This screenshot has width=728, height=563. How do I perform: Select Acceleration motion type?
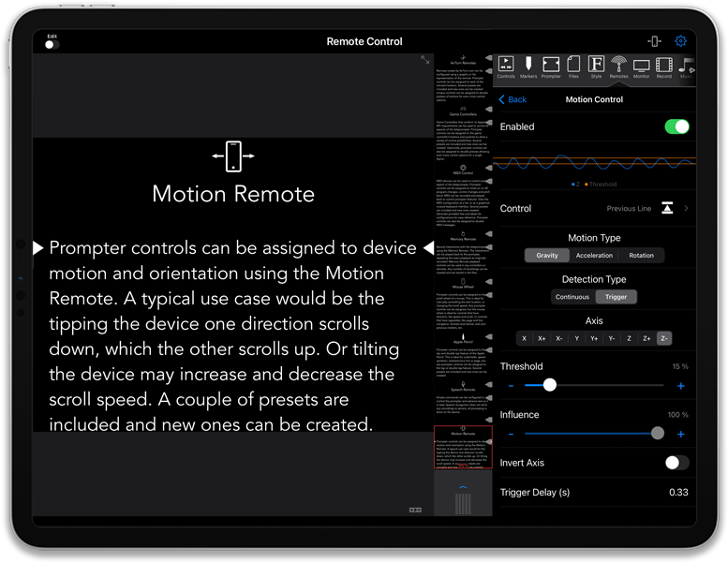(594, 256)
